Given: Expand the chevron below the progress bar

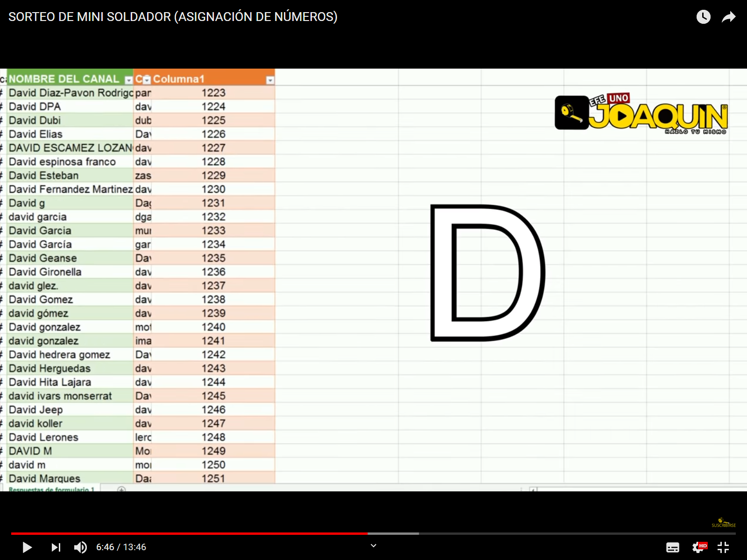Looking at the screenshot, I should tap(373, 546).
